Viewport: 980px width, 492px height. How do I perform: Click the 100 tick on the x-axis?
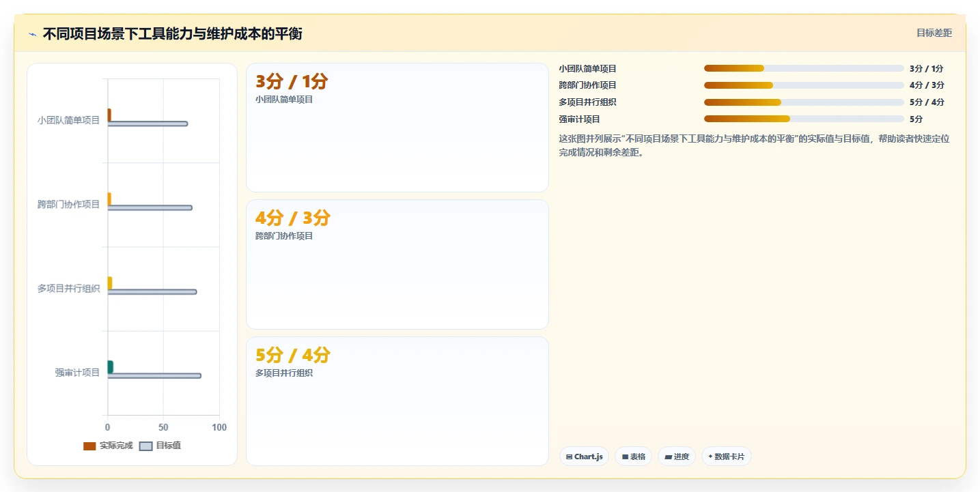219,427
